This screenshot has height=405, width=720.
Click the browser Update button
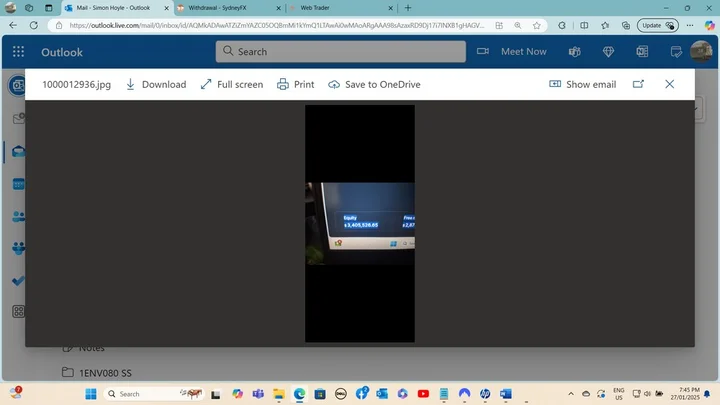tap(657, 25)
